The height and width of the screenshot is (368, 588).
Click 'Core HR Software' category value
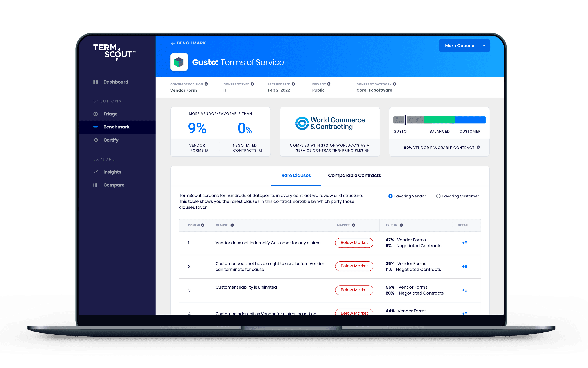click(374, 90)
